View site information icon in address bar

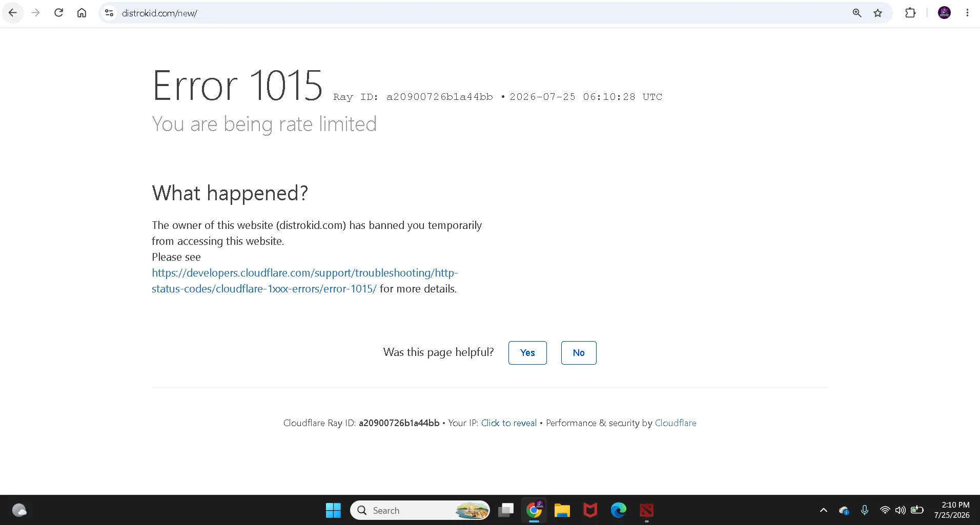(x=109, y=13)
